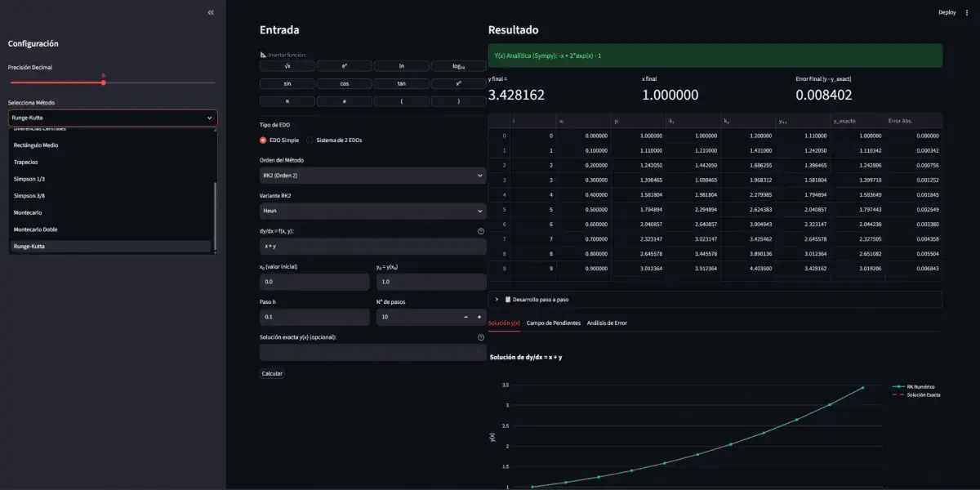Switch to the Campo de Pendientes tab
Screen dimensions: 980x490
pyautogui.click(x=554, y=323)
